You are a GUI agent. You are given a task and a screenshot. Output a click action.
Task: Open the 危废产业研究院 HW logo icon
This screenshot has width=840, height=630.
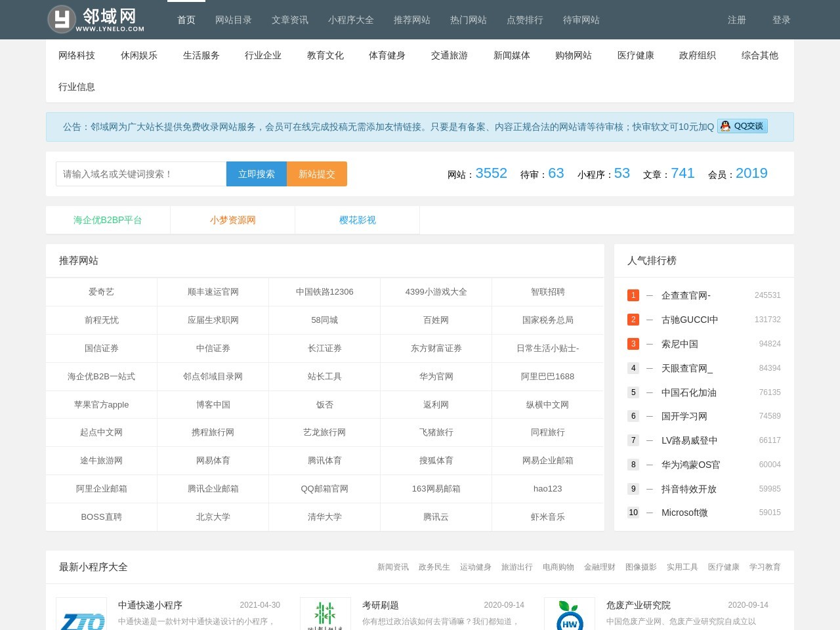pos(569,615)
